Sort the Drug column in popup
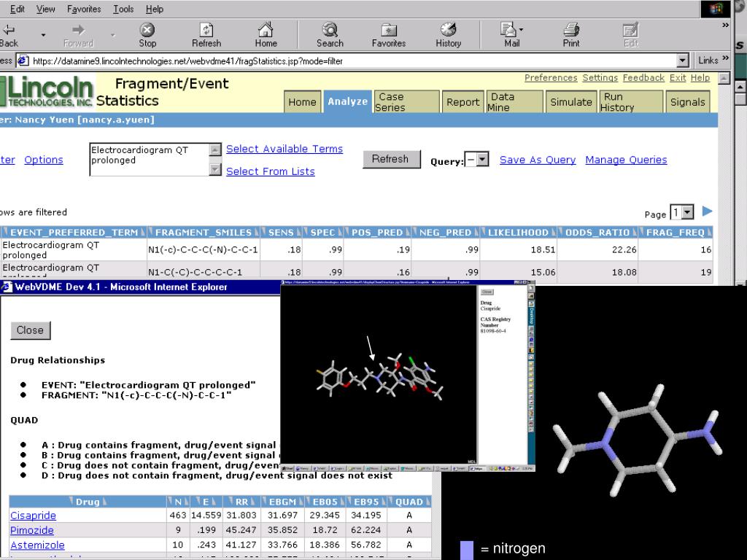The width and height of the screenshot is (747, 560). click(x=88, y=502)
